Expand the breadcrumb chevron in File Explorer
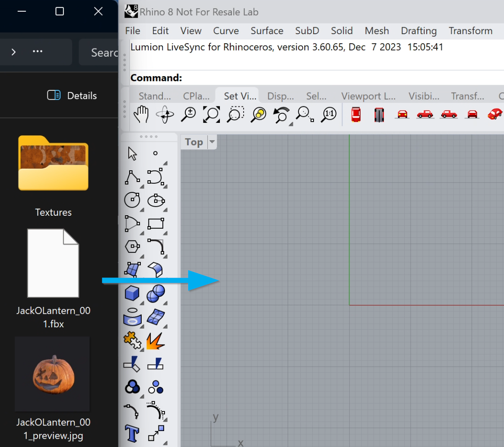The height and width of the screenshot is (447, 504). pos(13,52)
